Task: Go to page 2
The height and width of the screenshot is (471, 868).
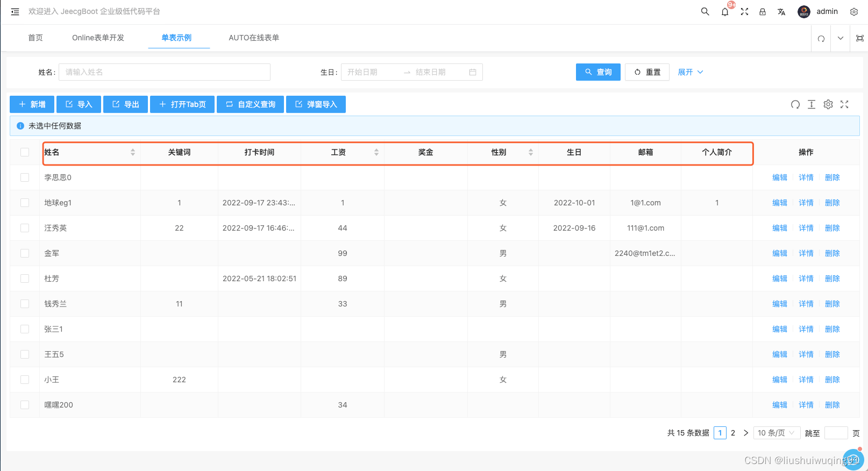Action: coord(733,433)
